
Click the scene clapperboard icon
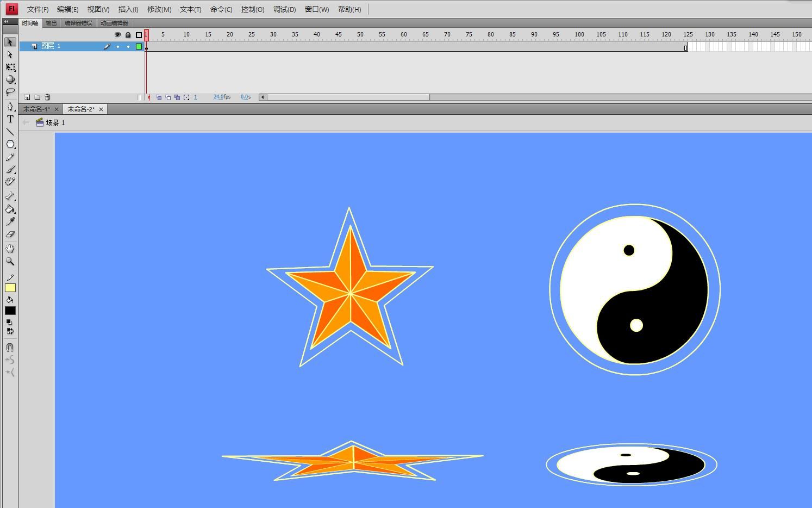coord(40,122)
